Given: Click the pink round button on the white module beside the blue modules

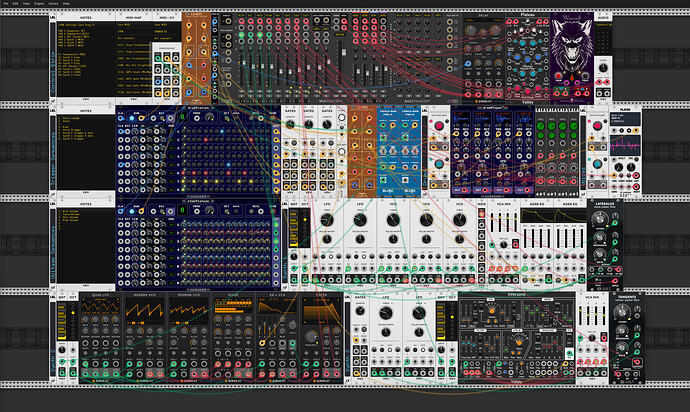Looking at the screenshot, I should (439, 126).
